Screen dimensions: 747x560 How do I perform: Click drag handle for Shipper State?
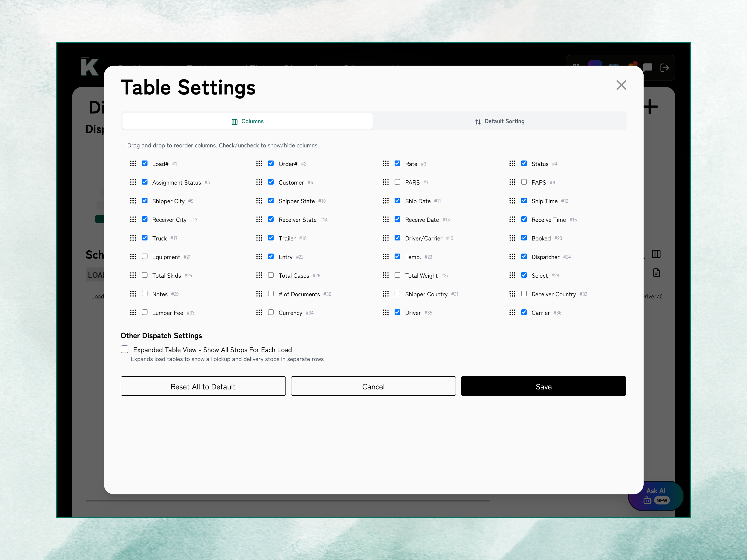[x=259, y=201]
